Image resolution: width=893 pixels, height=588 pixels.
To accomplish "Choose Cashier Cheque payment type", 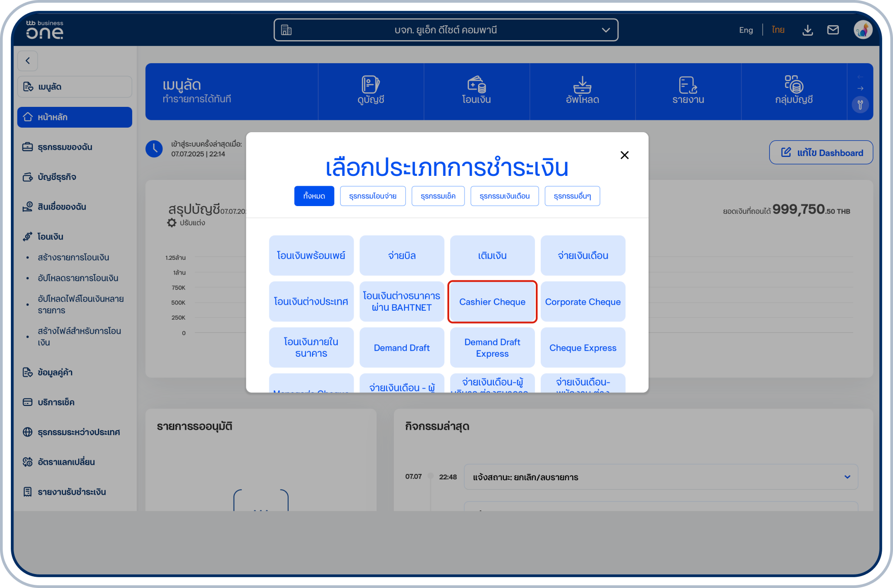I will click(492, 302).
